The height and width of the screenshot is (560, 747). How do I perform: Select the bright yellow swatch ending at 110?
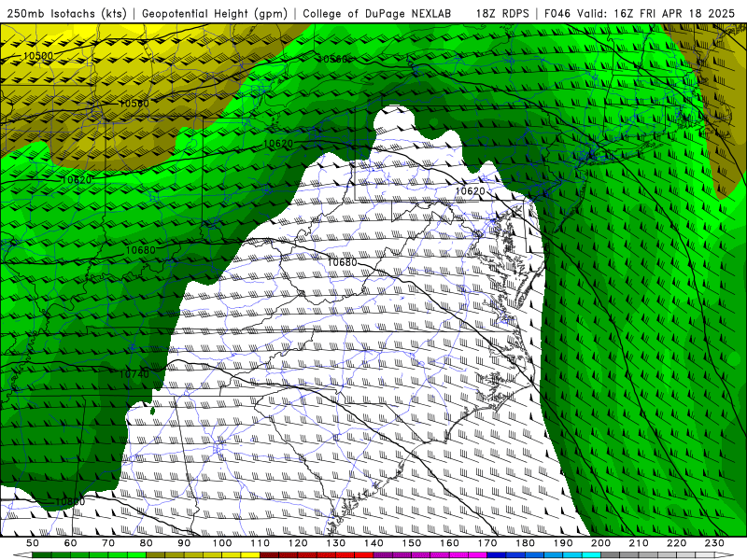pyautogui.click(x=250, y=555)
